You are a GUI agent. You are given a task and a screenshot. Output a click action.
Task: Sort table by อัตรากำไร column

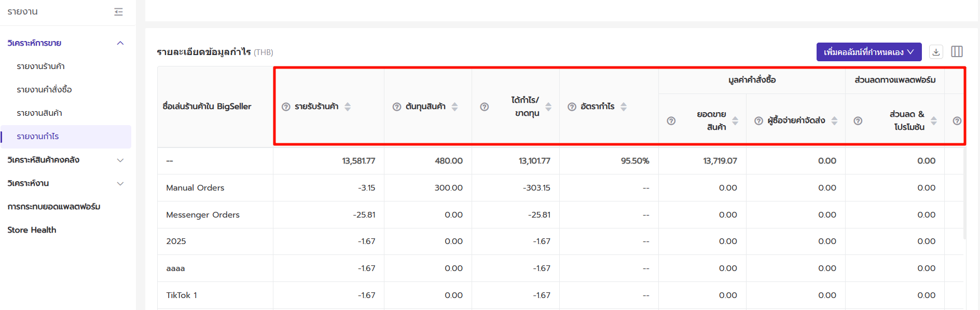(x=624, y=106)
